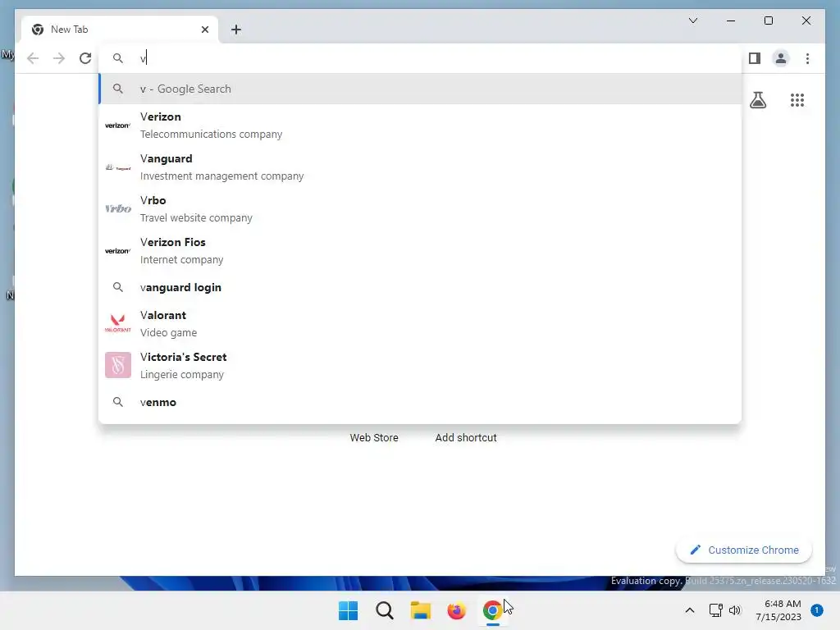The height and width of the screenshot is (630, 840).
Task: Close the New Tab tab
Action: [204, 30]
